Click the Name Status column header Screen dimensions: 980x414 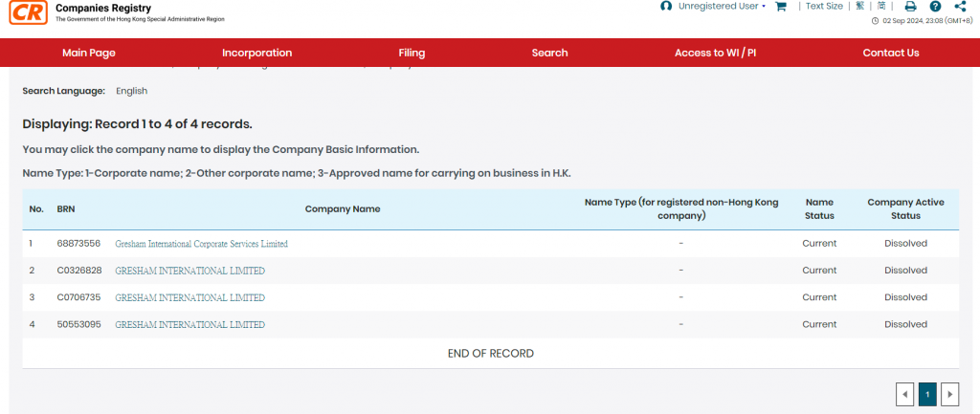(819, 209)
